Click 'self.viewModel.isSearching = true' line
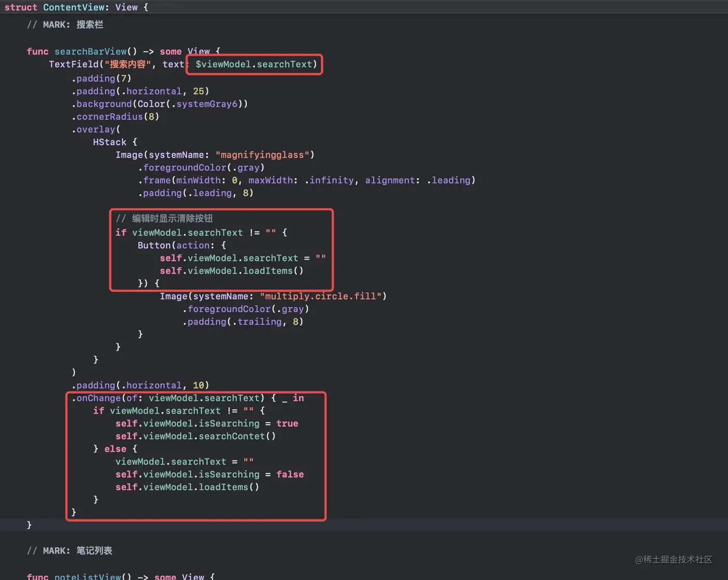Screen dimensions: 728x580 click(207, 423)
